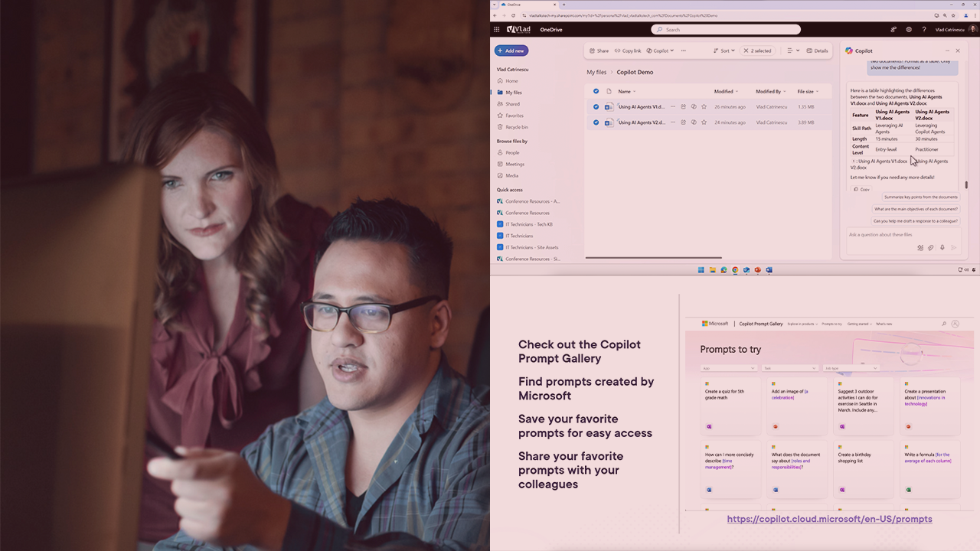The height and width of the screenshot is (551, 980).
Task: Open the app launcher waffle icon
Action: [x=497, y=30]
